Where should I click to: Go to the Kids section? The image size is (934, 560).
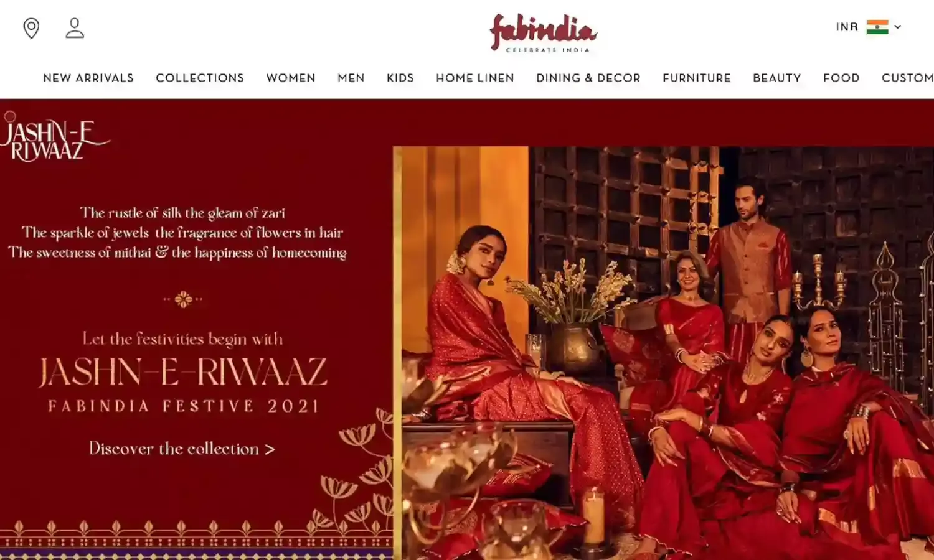[x=400, y=78]
